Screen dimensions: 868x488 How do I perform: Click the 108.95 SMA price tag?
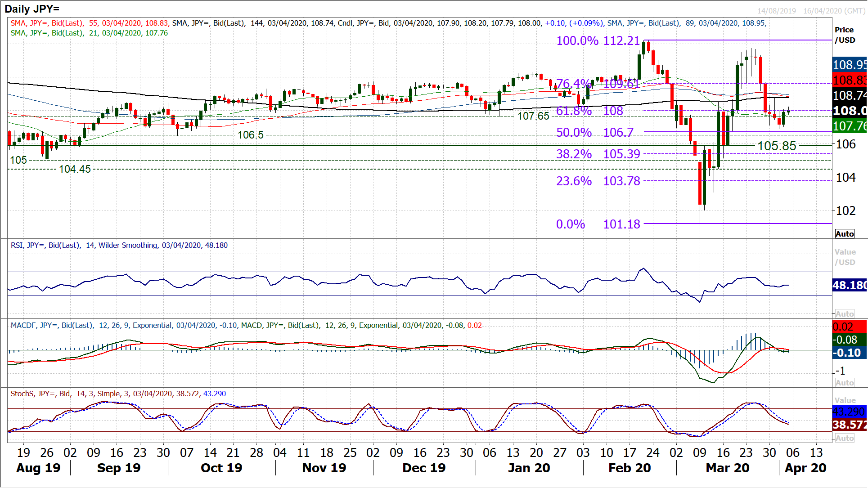coord(850,65)
